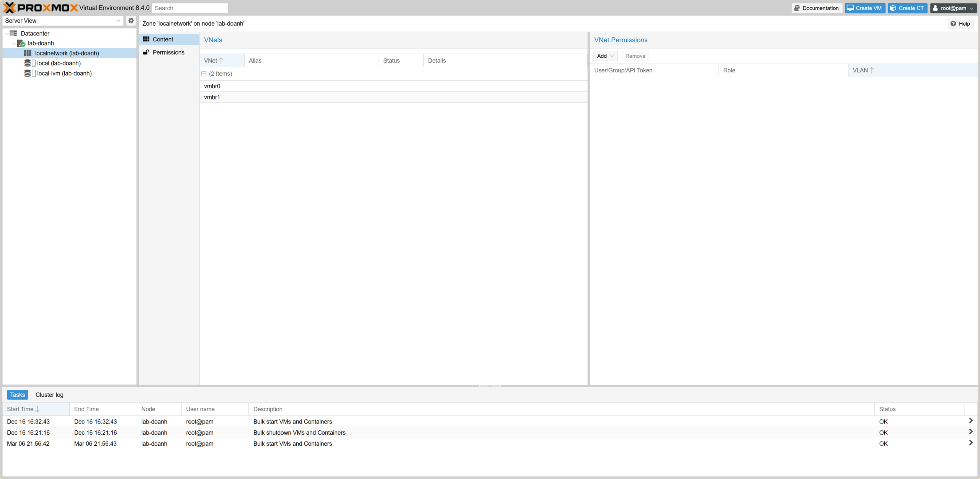Open the gear settings icon beside Server View
Image resolution: width=980 pixels, height=479 pixels.
(x=131, y=21)
